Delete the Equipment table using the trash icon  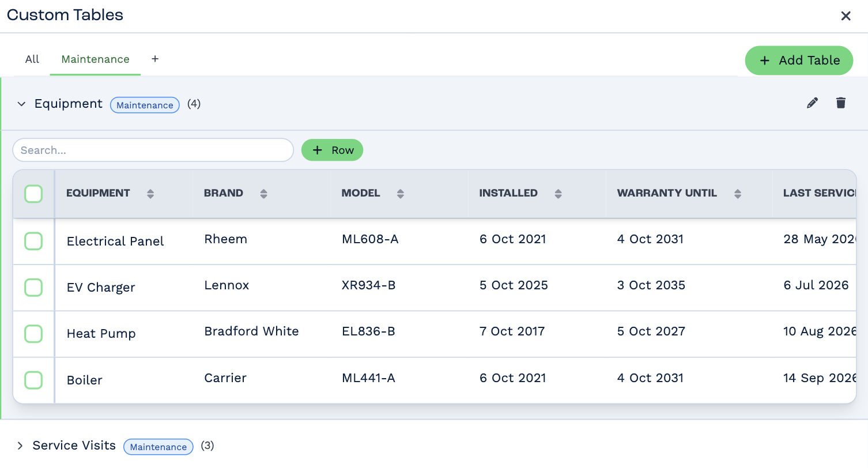click(841, 103)
